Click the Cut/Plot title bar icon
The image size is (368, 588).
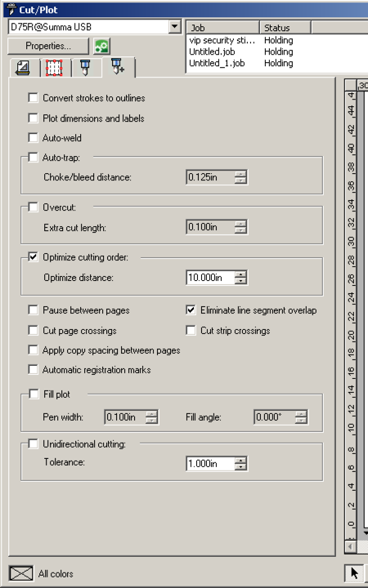coord(11,9)
